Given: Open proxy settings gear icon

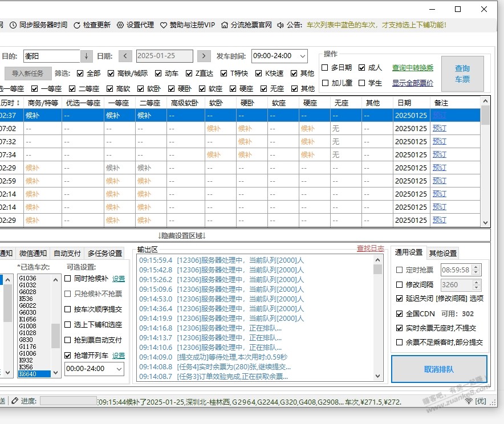Looking at the screenshot, I should pyautogui.click(x=120, y=25).
